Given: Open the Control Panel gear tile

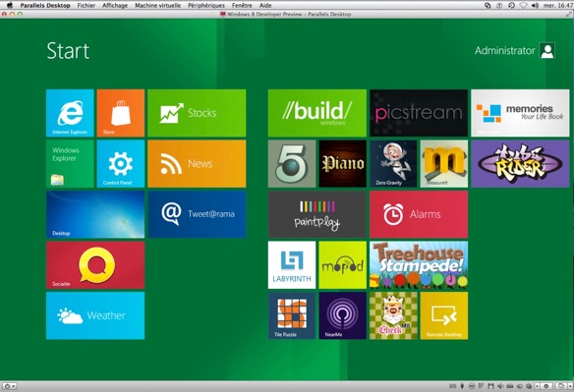Looking at the screenshot, I should 121,164.
